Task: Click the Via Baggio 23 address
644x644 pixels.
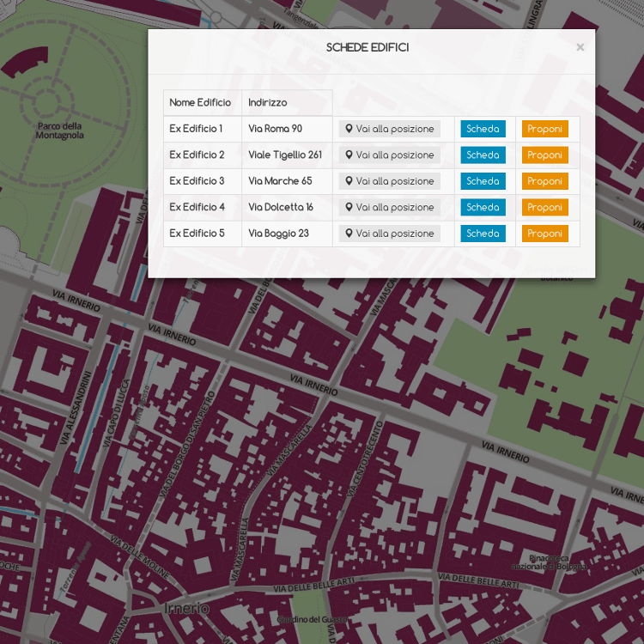Action: tap(278, 234)
